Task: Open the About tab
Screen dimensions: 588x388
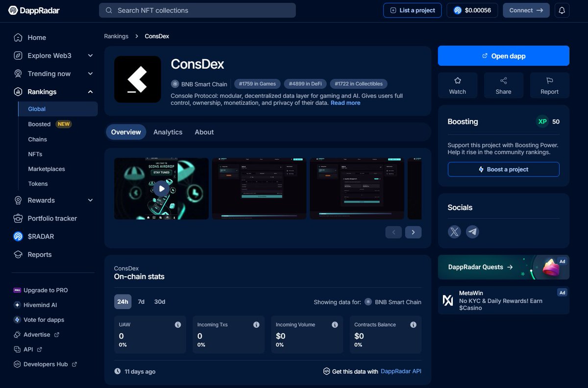Action: click(x=204, y=132)
